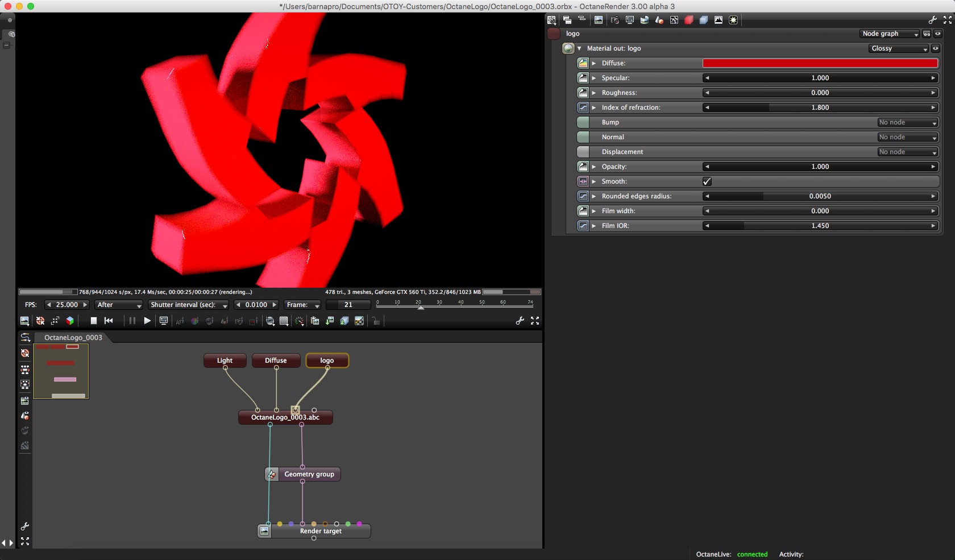Stop the render with the stop button
The height and width of the screenshot is (560, 955).
point(94,321)
